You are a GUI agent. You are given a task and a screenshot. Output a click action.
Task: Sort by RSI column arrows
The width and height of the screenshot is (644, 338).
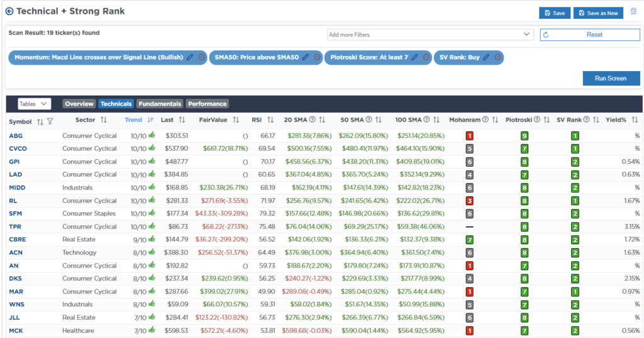(x=270, y=120)
